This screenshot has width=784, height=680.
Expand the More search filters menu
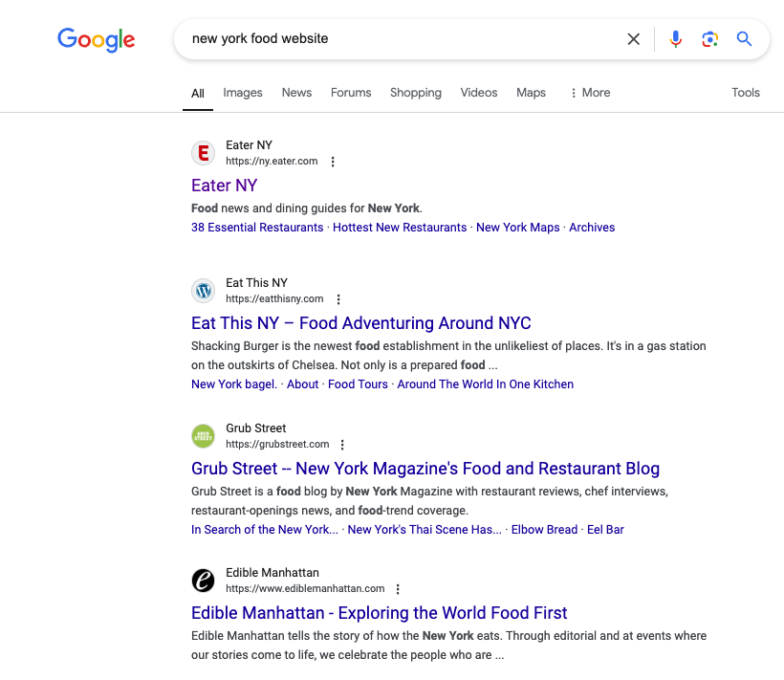pyautogui.click(x=590, y=93)
